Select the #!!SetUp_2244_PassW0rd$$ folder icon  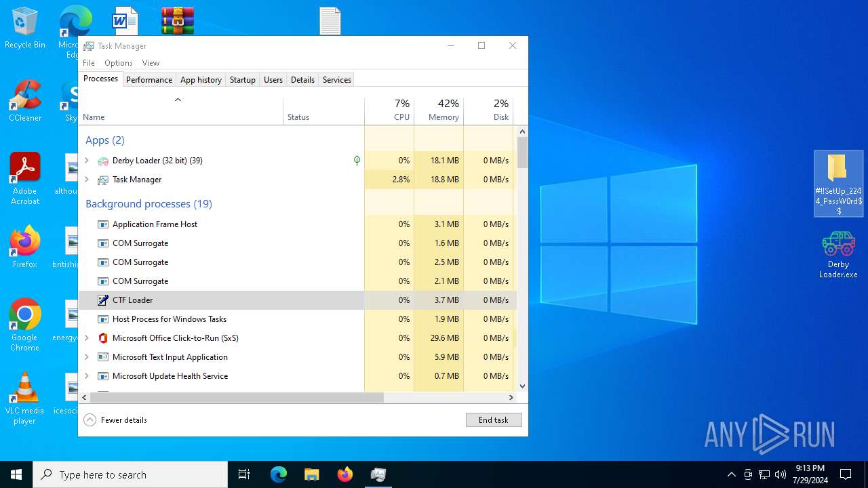pos(839,184)
